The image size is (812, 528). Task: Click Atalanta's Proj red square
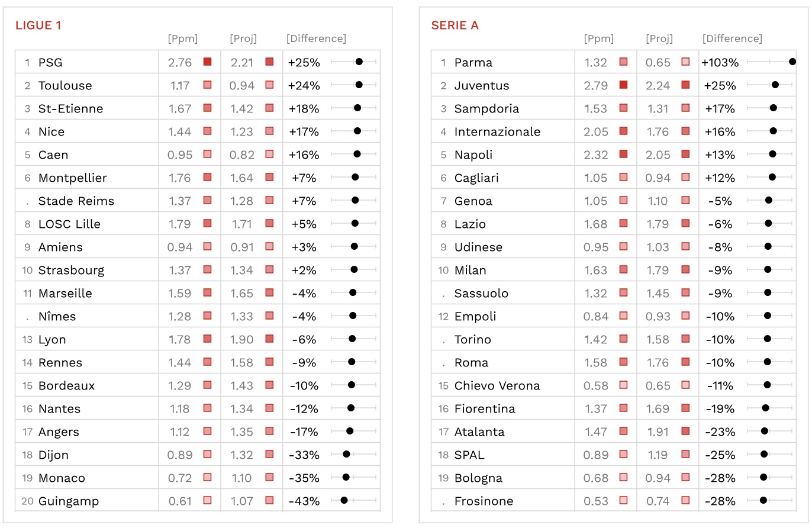685,431
